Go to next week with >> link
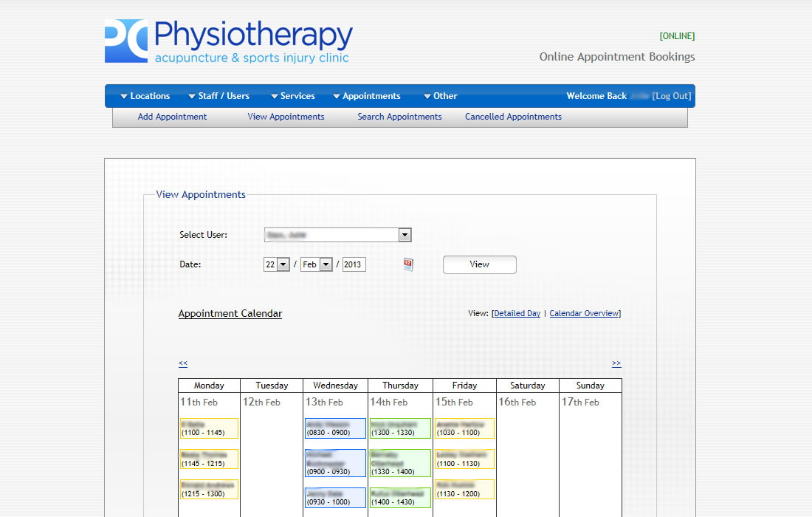 [616, 363]
